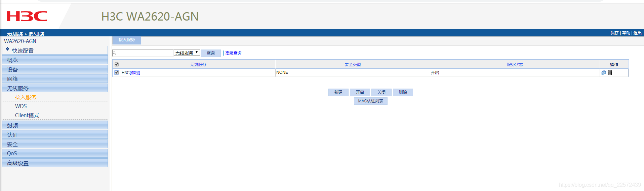
Task: Click the quick config diamond icon
Action: pos(7,49)
